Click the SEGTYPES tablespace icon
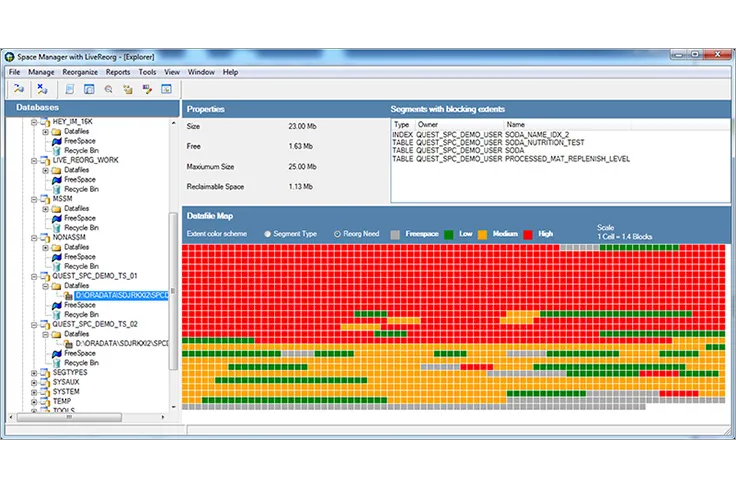The image size is (736, 489). (x=46, y=373)
